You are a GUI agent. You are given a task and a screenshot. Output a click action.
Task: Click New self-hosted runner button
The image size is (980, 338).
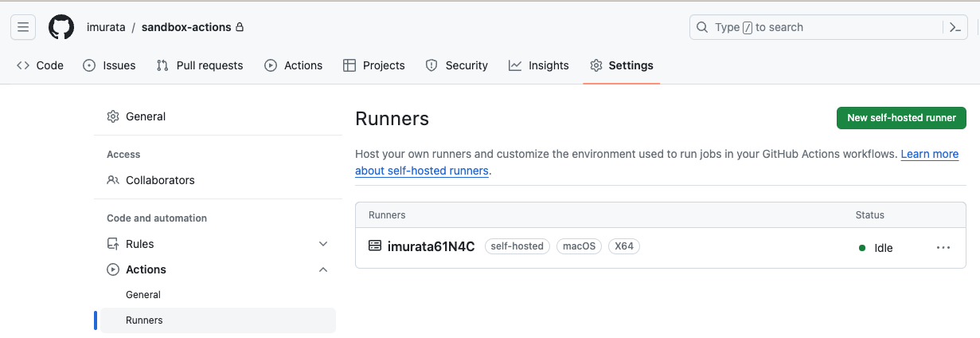901,118
